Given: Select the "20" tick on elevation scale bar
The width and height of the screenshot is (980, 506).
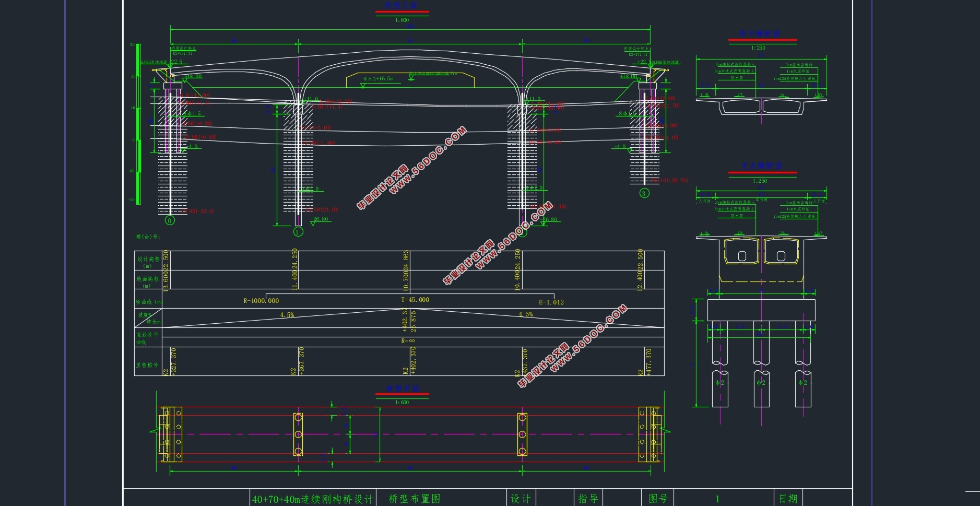Looking at the screenshot, I should click(x=133, y=76).
